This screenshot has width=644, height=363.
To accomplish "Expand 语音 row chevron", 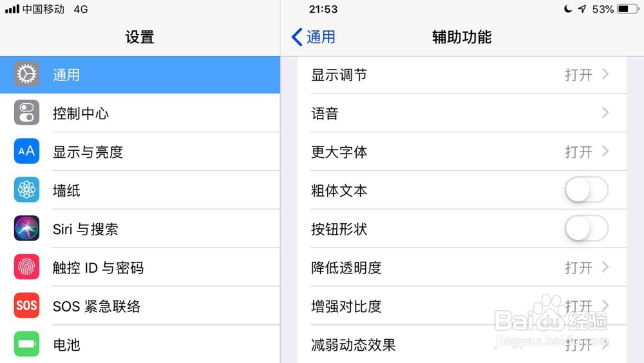I will (x=605, y=113).
